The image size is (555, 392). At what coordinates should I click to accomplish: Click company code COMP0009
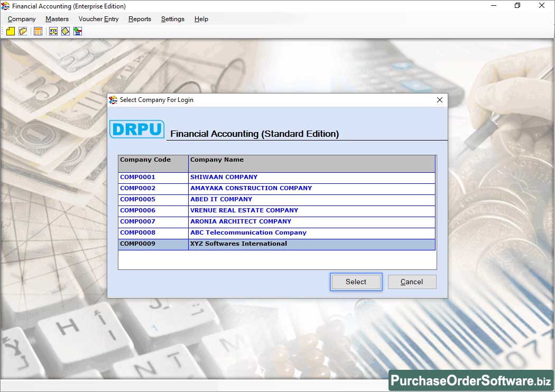(137, 244)
